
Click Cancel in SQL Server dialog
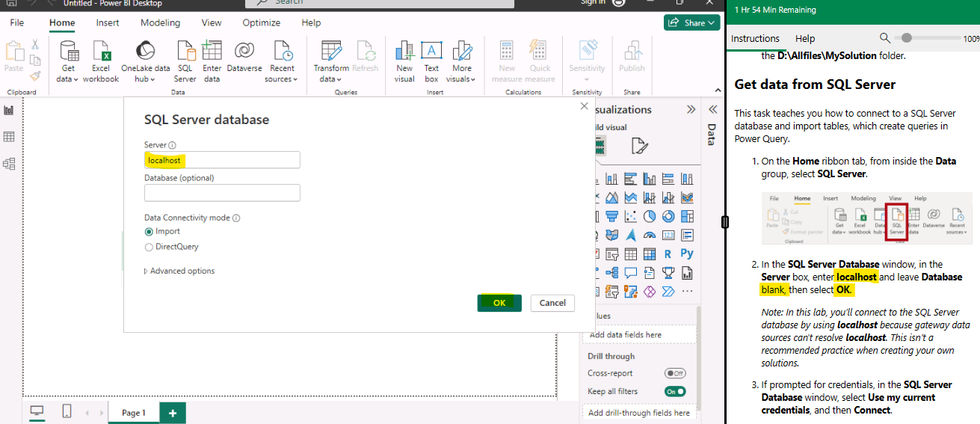pyautogui.click(x=552, y=303)
